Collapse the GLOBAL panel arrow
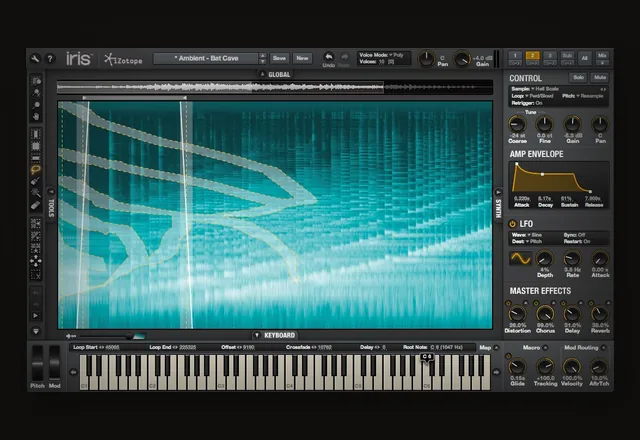640x440 pixels. pos(262,74)
